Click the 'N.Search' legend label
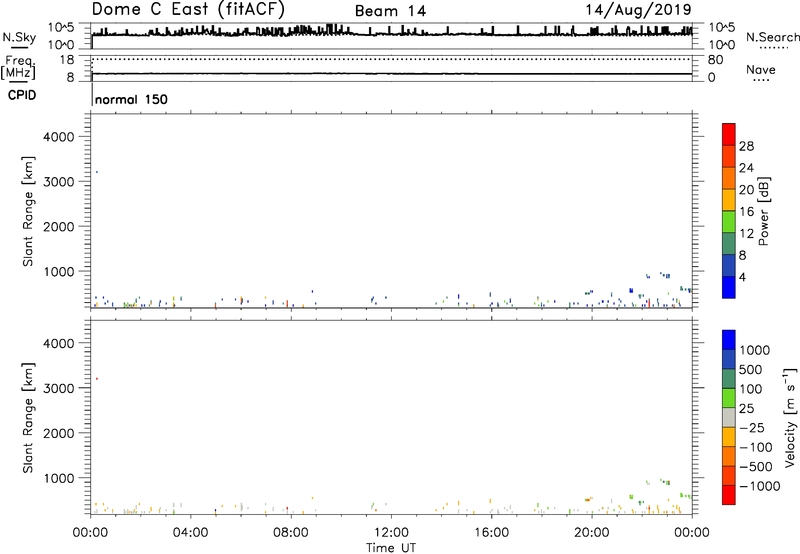The height and width of the screenshot is (554, 800). pyautogui.click(x=773, y=37)
